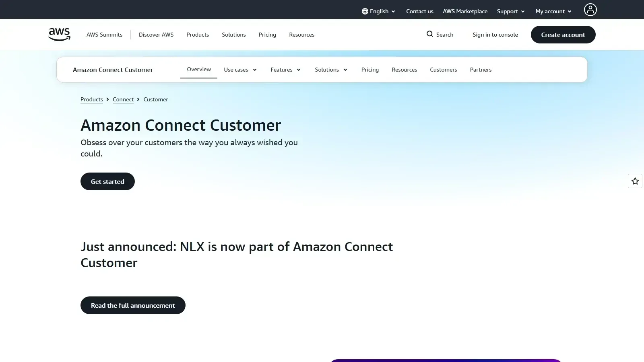Open Solutions in main navigation
Screen dimensions: 644x362
pyautogui.click(x=233, y=35)
